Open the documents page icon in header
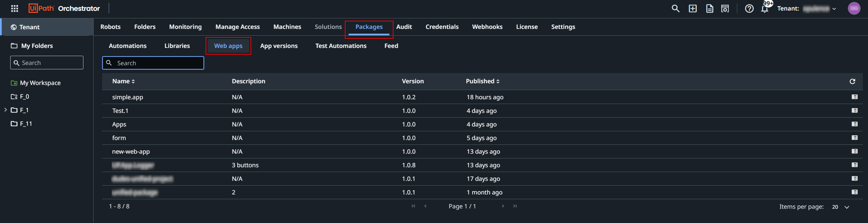 pyautogui.click(x=710, y=8)
